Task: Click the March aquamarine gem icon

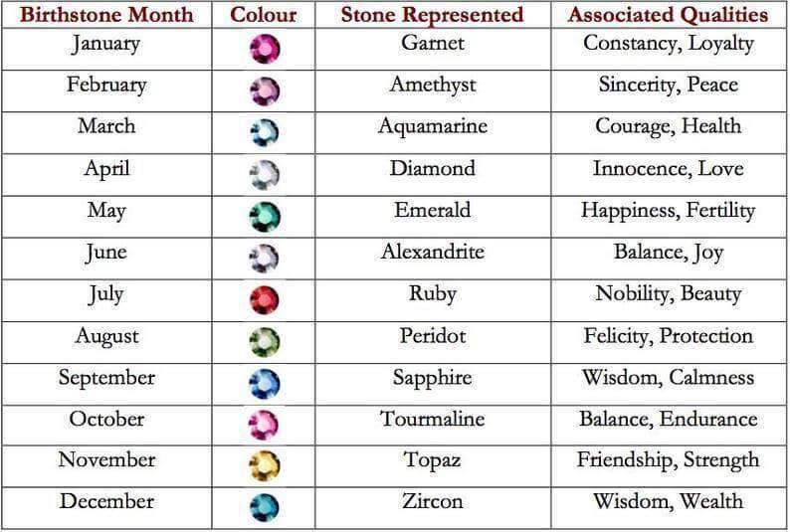Action: pyautogui.click(x=265, y=133)
